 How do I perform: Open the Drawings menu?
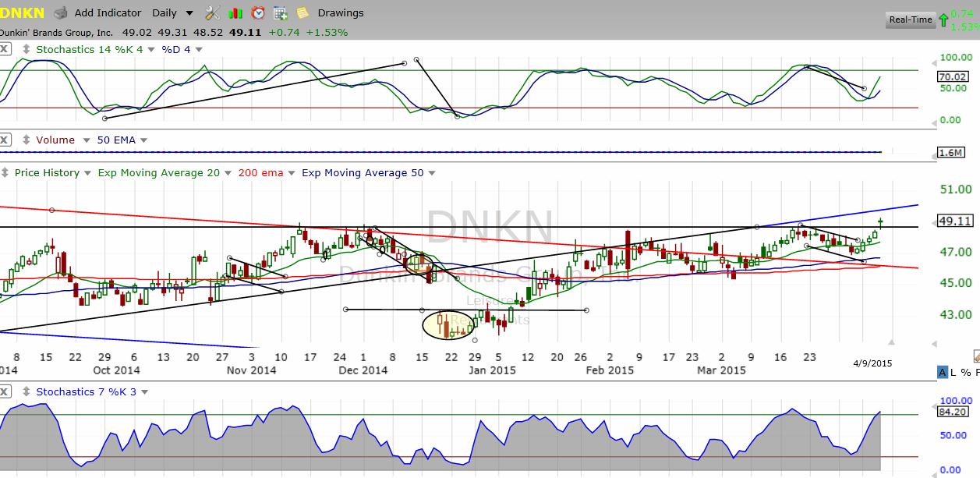(x=341, y=12)
